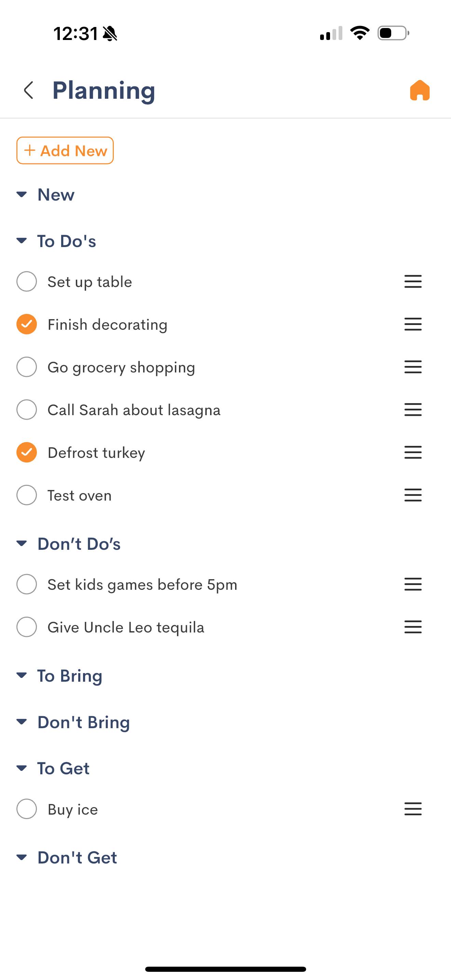Tap reorder handle for Go grocery shopping
The height and width of the screenshot is (980, 451).
pyautogui.click(x=413, y=367)
